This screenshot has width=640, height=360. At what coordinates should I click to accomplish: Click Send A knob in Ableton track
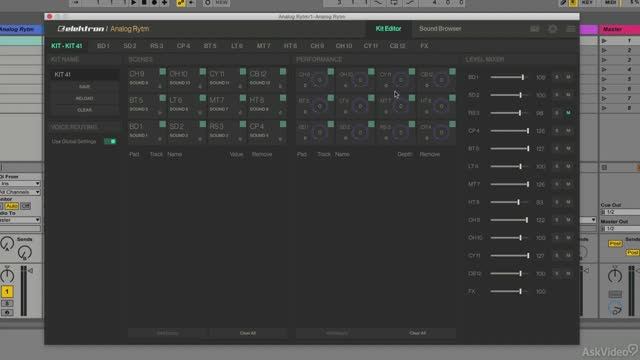[x=7, y=244]
